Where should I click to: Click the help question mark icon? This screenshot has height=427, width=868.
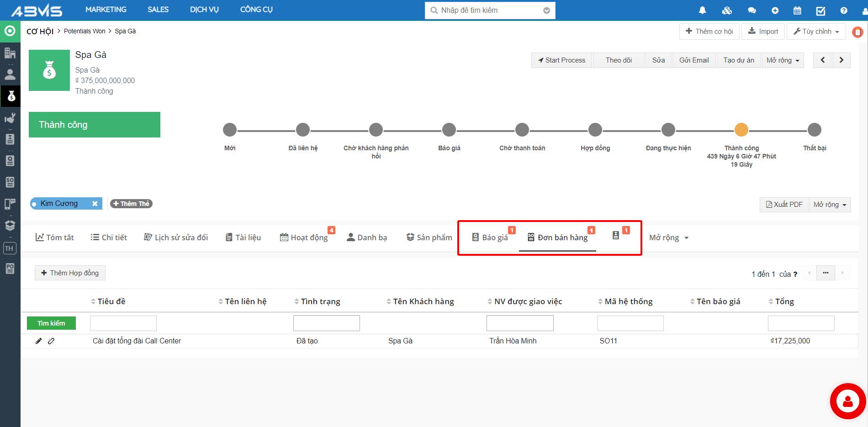click(x=844, y=10)
